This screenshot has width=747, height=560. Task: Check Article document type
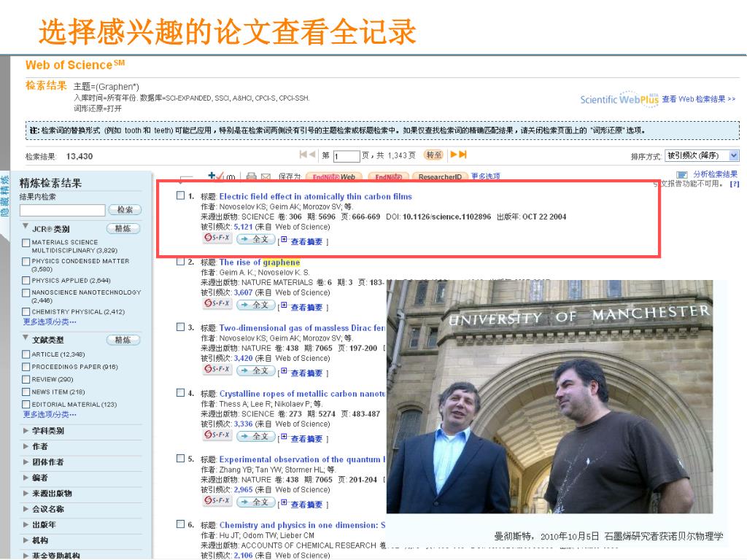pyautogui.click(x=26, y=354)
